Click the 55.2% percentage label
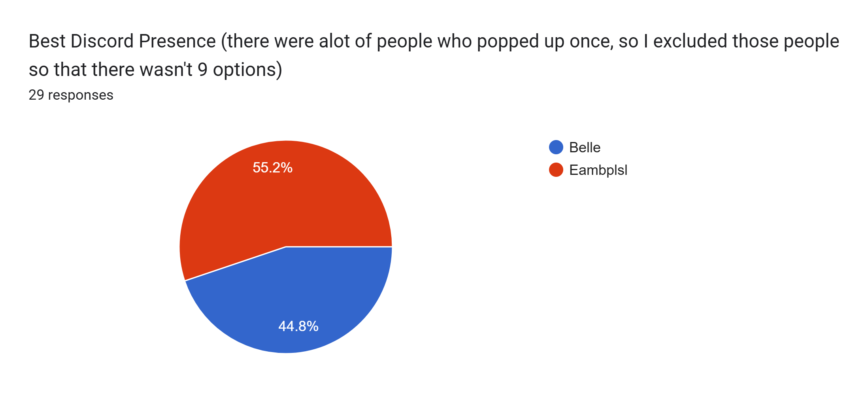The image size is (868, 394). (272, 168)
